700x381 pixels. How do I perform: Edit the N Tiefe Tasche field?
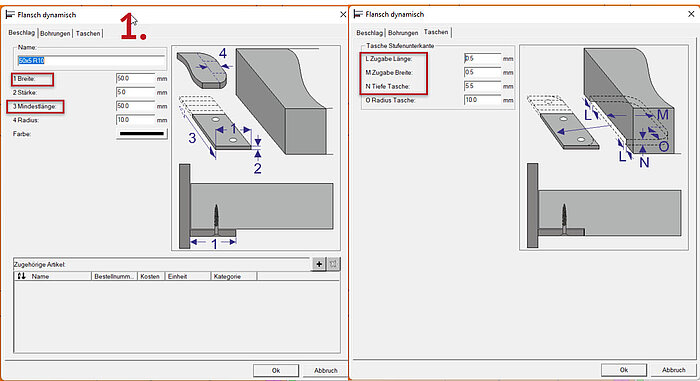click(483, 86)
